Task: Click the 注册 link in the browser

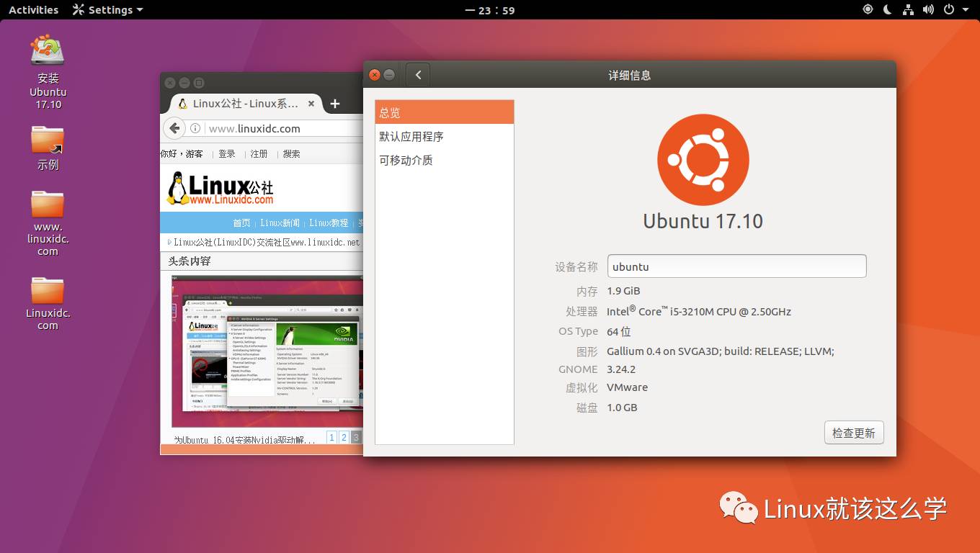Action: (259, 153)
